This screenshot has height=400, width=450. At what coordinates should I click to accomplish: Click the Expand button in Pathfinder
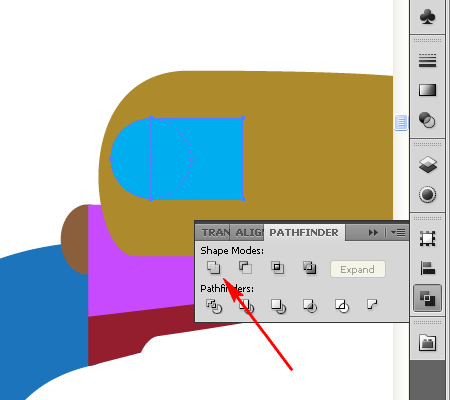click(x=358, y=269)
